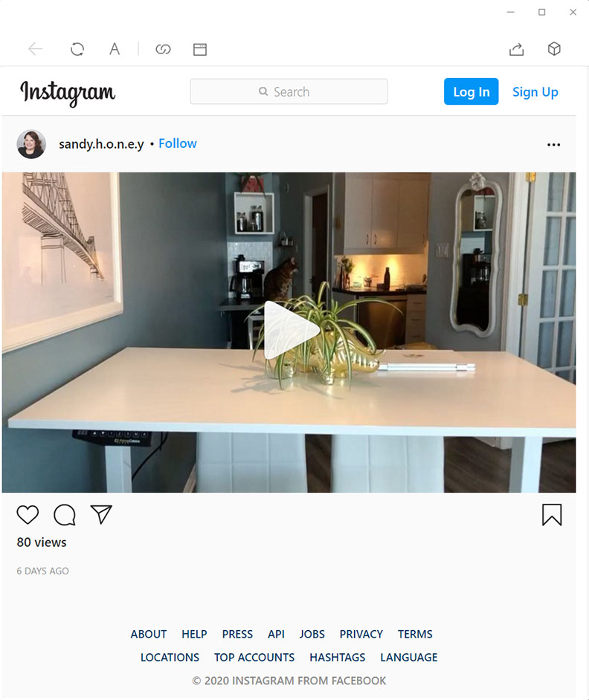Screen dimensions: 589x700
Task: Click the Log In button
Action: pyautogui.click(x=471, y=91)
